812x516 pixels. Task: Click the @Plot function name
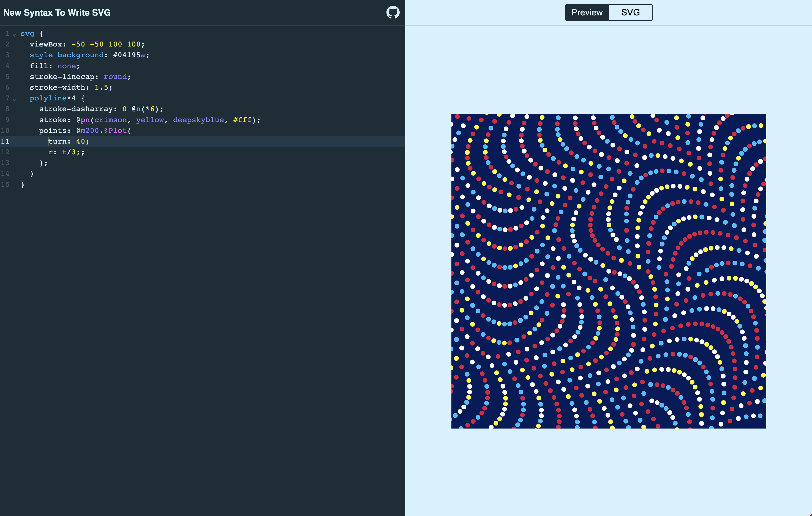[x=115, y=130]
